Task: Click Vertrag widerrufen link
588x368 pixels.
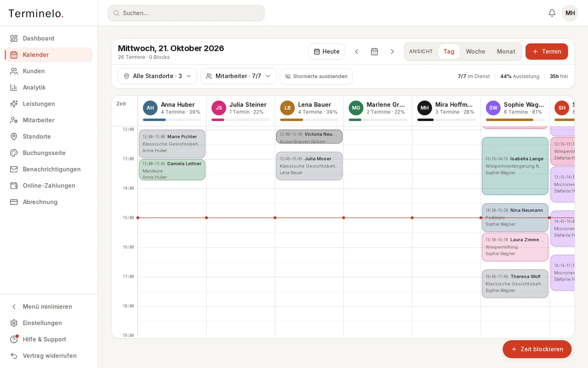Action: [49, 356]
